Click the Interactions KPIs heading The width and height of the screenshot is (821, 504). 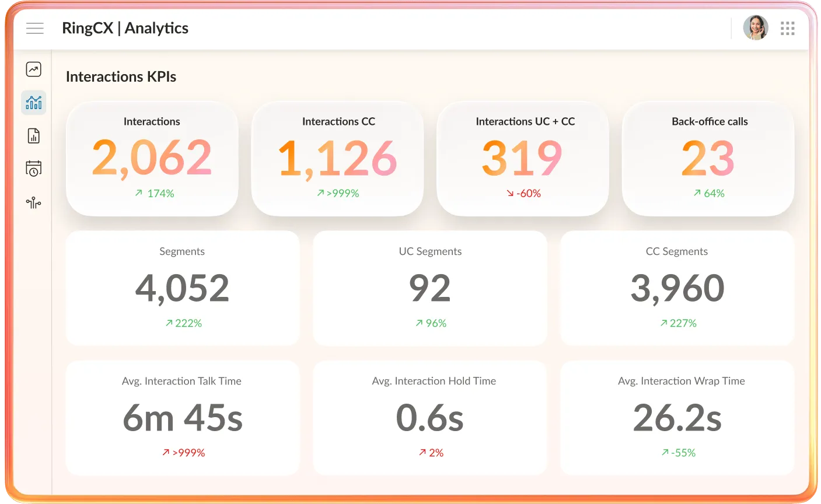(x=121, y=76)
